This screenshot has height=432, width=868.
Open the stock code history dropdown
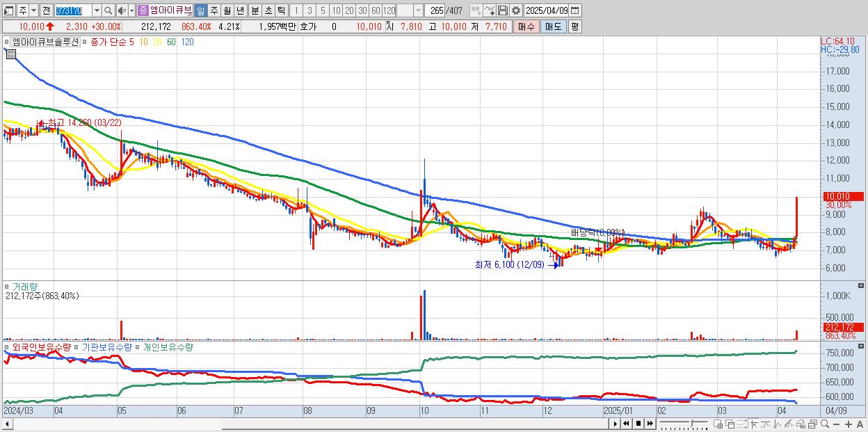point(97,10)
